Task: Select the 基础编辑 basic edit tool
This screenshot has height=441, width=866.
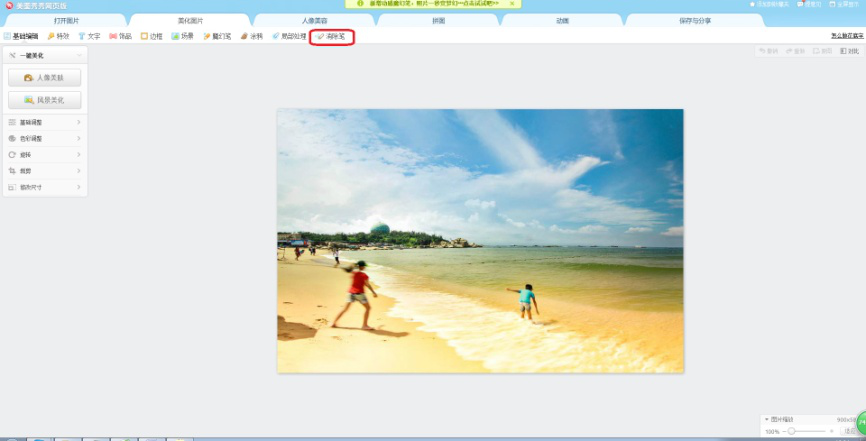Action: pyautogui.click(x=21, y=36)
